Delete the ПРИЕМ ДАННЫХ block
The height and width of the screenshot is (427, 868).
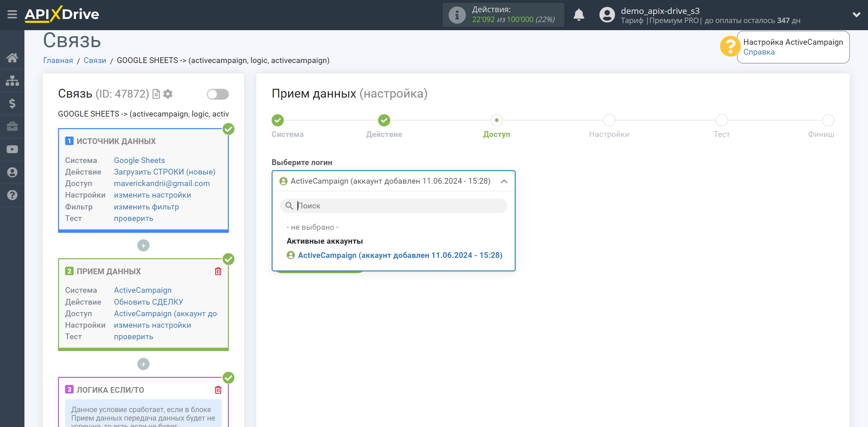point(218,271)
